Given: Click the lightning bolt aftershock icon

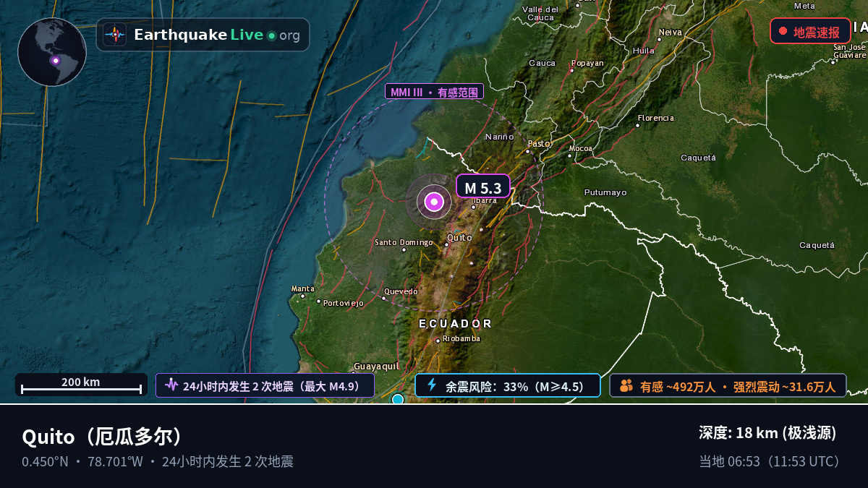Looking at the screenshot, I should [432, 385].
